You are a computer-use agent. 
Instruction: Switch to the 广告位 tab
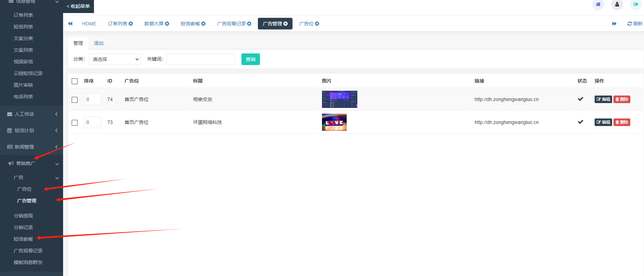click(x=307, y=24)
